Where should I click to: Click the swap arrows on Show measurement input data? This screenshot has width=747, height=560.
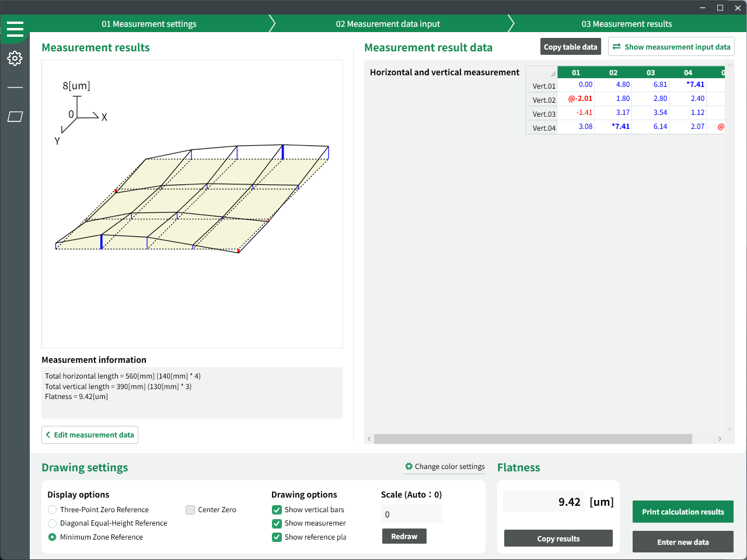coord(616,47)
